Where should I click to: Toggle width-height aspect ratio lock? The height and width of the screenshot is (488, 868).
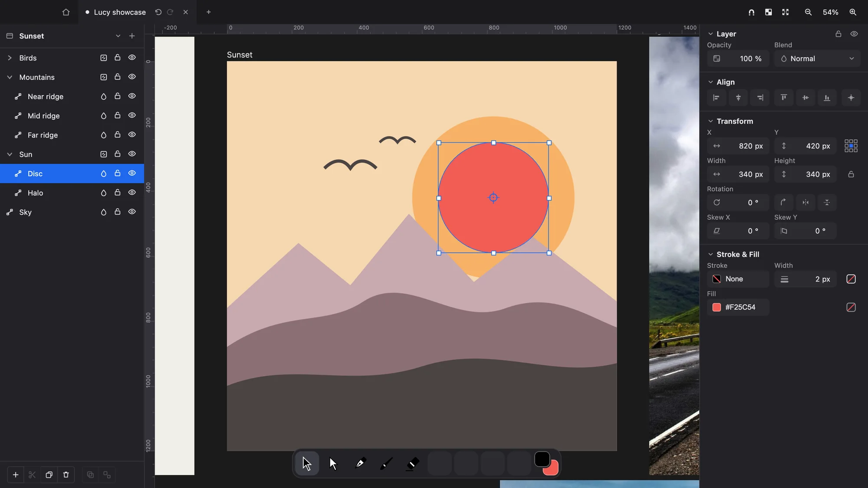(851, 174)
